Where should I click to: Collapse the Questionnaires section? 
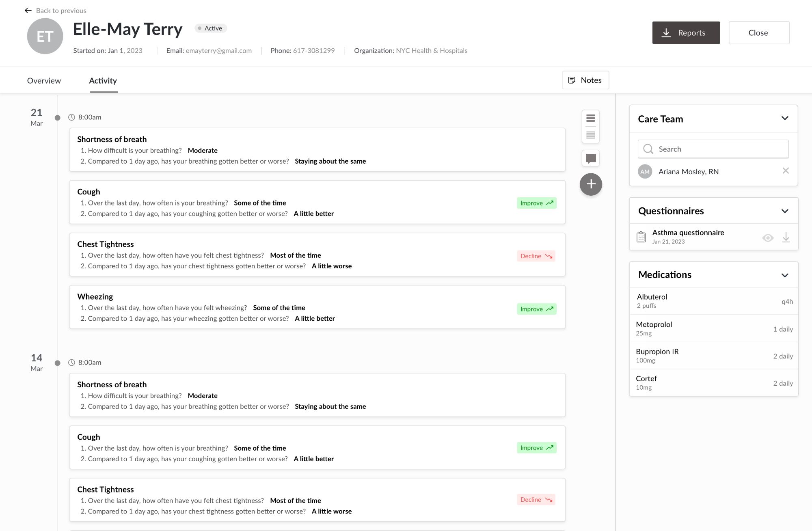[x=784, y=211]
